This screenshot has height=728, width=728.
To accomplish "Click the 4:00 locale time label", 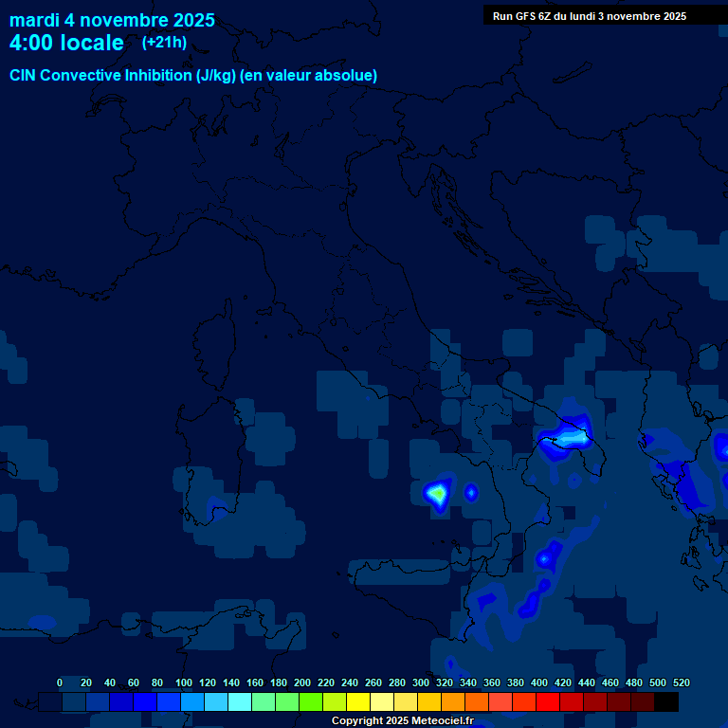I will pyautogui.click(x=66, y=43).
